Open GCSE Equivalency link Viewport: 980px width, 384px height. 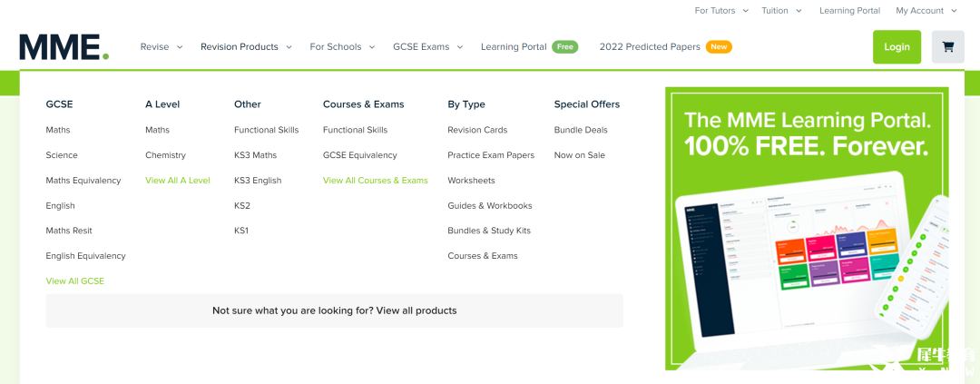(x=360, y=155)
